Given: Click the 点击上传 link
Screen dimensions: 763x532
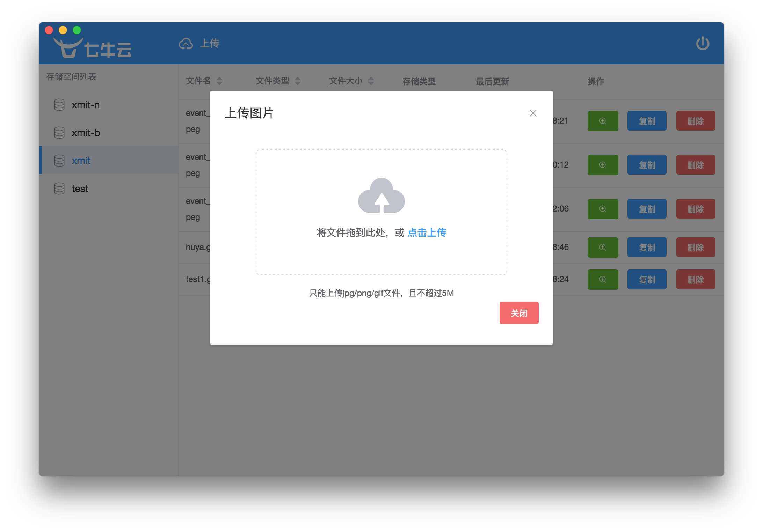Looking at the screenshot, I should (427, 232).
